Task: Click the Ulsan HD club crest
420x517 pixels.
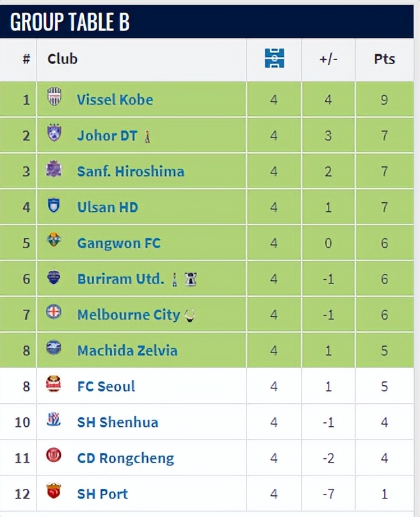Action: pos(54,205)
